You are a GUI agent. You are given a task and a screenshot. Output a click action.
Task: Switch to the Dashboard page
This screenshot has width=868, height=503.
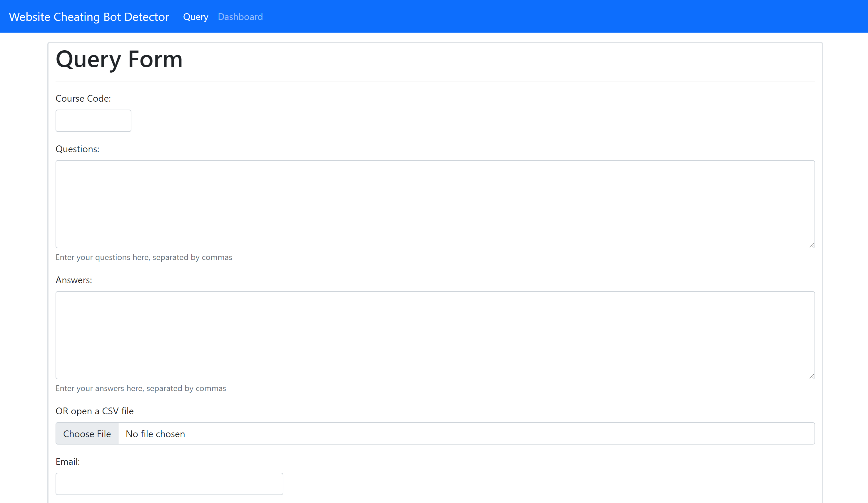pyautogui.click(x=240, y=16)
